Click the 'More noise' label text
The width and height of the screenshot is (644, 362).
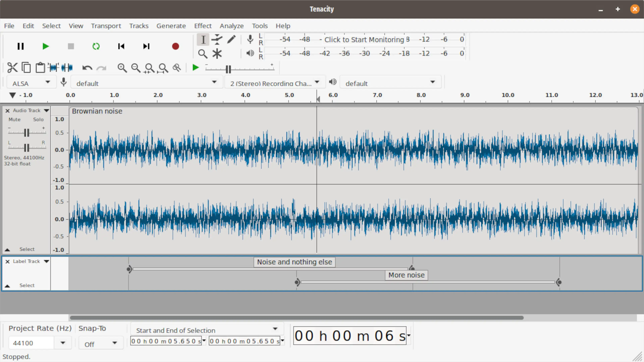click(406, 275)
